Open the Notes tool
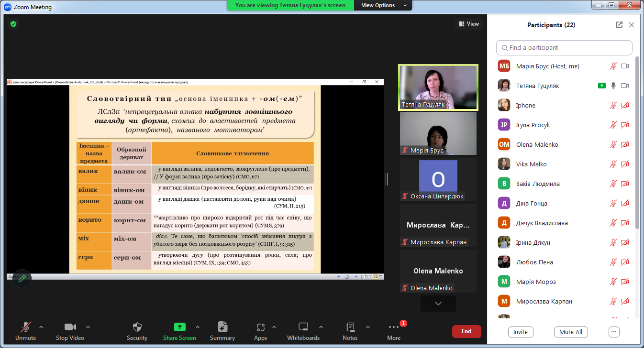The height and width of the screenshot is (348, 644). [x=350, y=327]
